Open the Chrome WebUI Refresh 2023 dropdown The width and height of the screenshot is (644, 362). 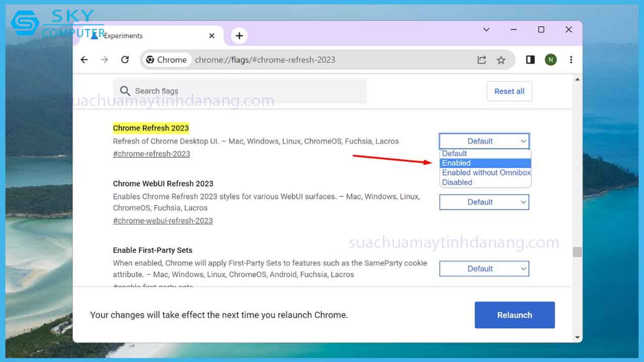[x=484, y=202]
